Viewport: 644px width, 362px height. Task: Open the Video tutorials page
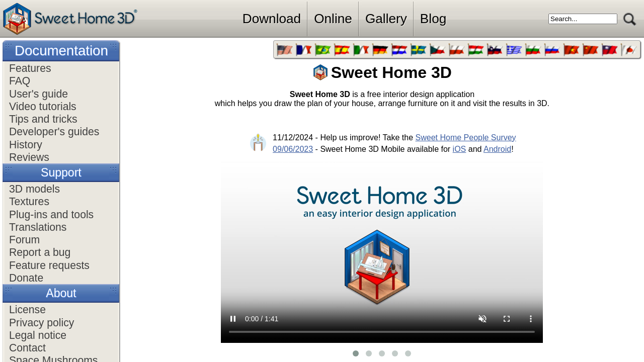pos(43,107)
